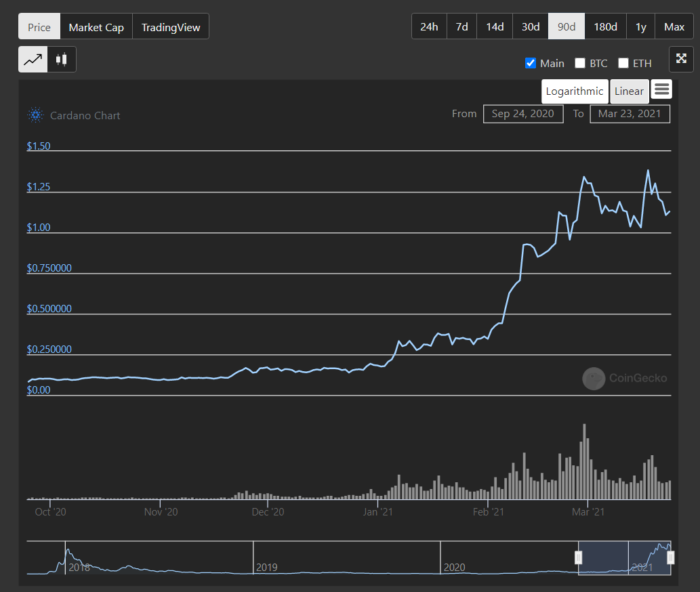The image size is (700, 592).
Task: Enable the ETH comparison checkbox
Action: [x=623, y=63]
